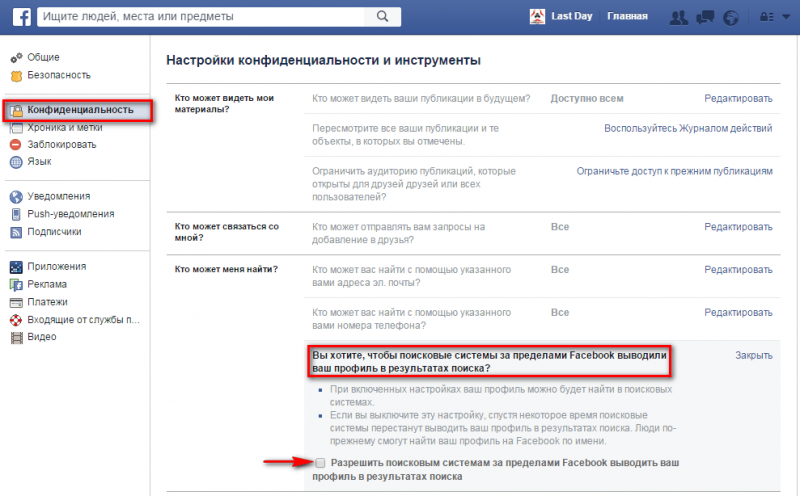
Task: Click Редактировать for friend requests setting
Action: pos(738,227)
